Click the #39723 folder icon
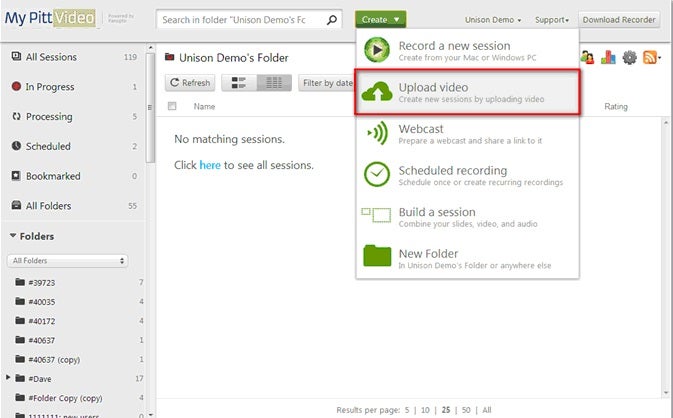The image size is (673, 418). [20, 282]
